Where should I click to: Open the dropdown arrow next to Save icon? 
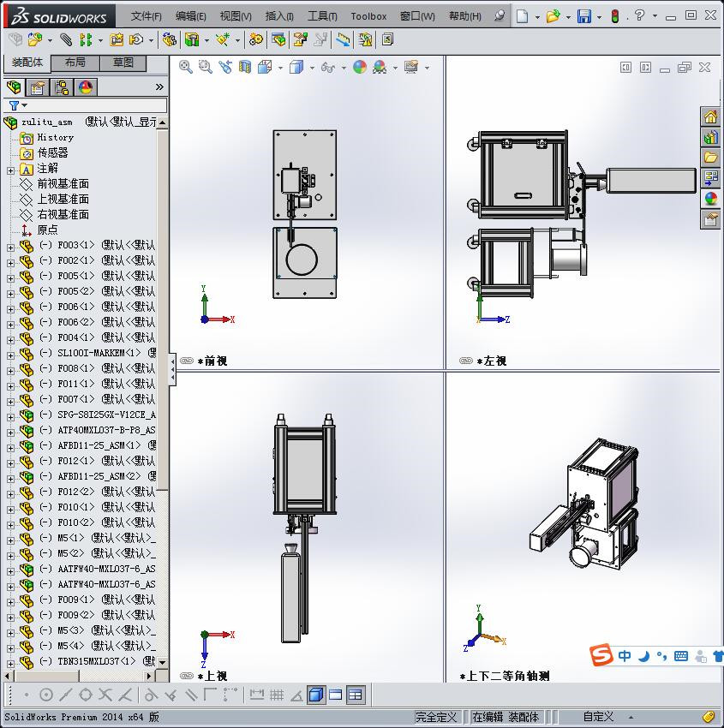pyautogui.click(x=599, y=17)
